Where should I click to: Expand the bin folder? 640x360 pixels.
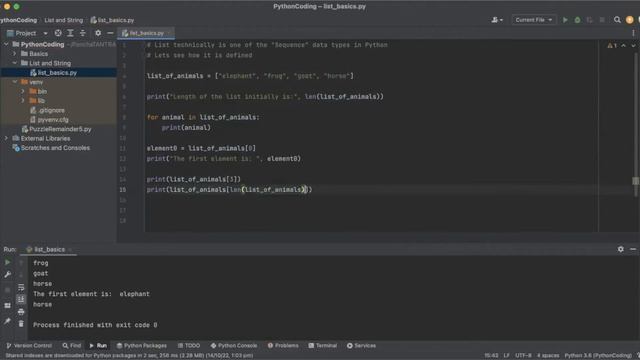click(23, 91)
